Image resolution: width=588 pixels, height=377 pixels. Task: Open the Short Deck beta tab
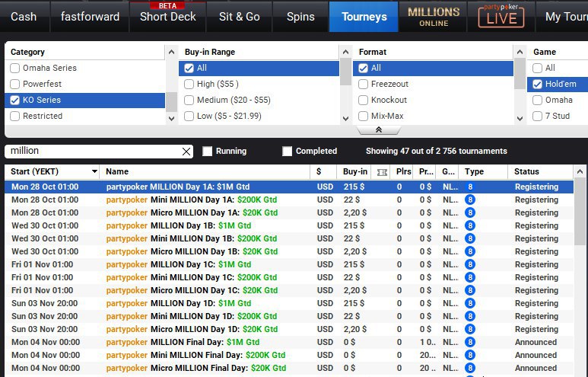tap(167, 17)
